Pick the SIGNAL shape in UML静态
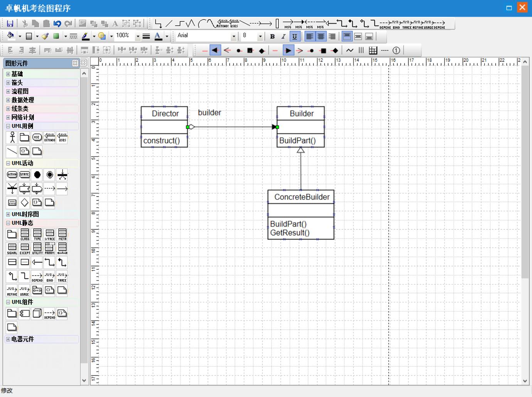 [12, 248]
